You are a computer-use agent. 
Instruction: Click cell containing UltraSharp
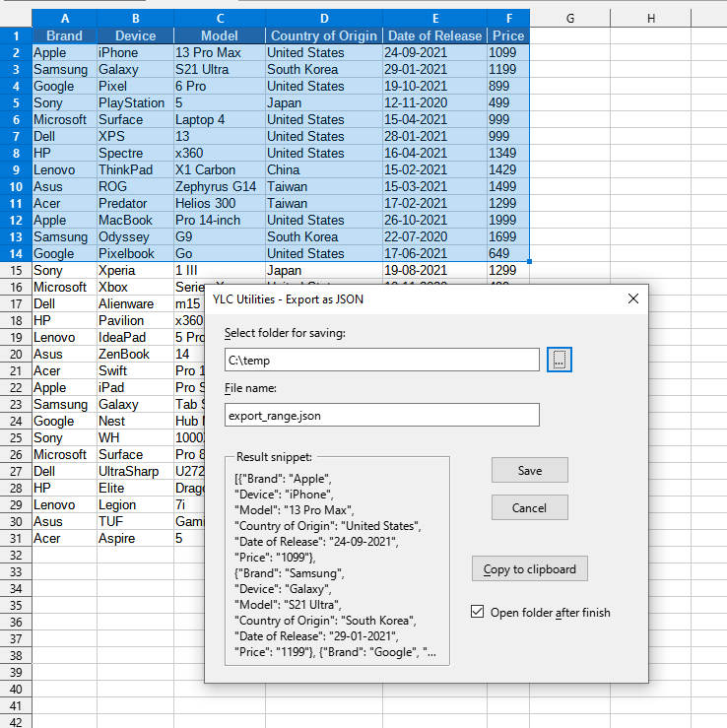tap(135, 471)
